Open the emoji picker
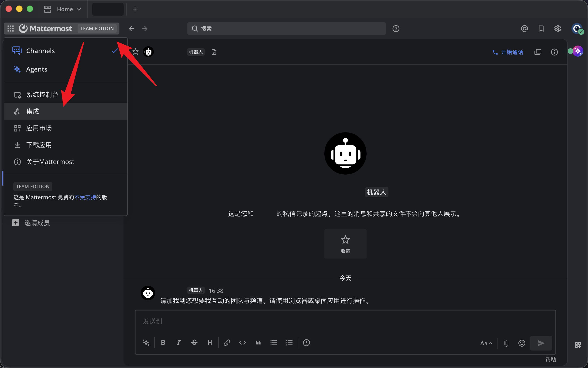The width and height of the screenshot is (588, 368). coord(522,343)
